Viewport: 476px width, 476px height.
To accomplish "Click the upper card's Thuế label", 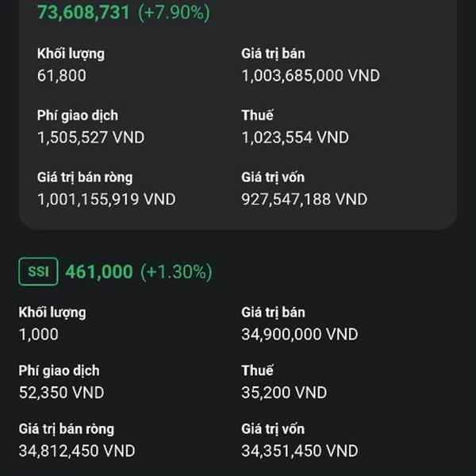I will click(x=257, y=115).
